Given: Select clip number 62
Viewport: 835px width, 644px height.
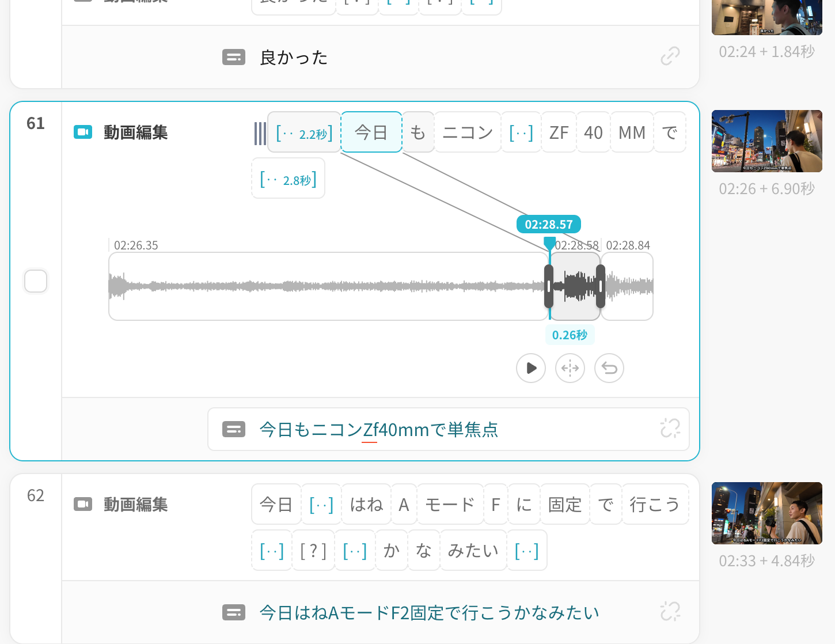Looking at the screenshot, I should coord(36,495).
